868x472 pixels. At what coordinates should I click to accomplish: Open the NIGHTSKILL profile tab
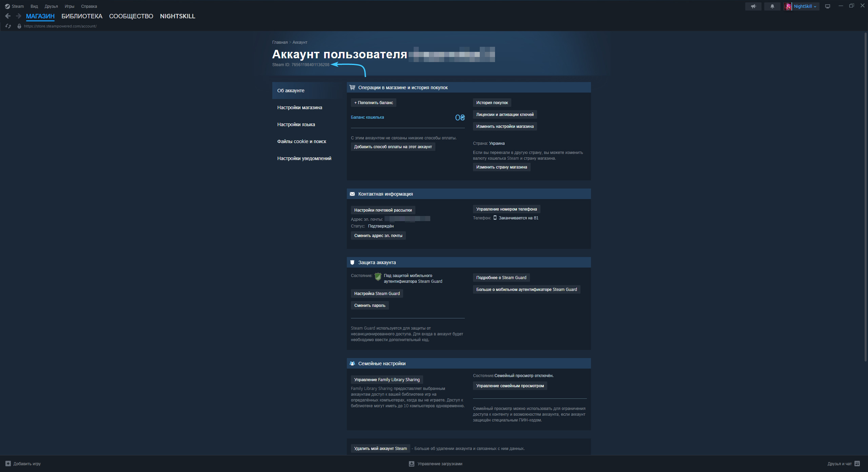(x=178, y=16)
